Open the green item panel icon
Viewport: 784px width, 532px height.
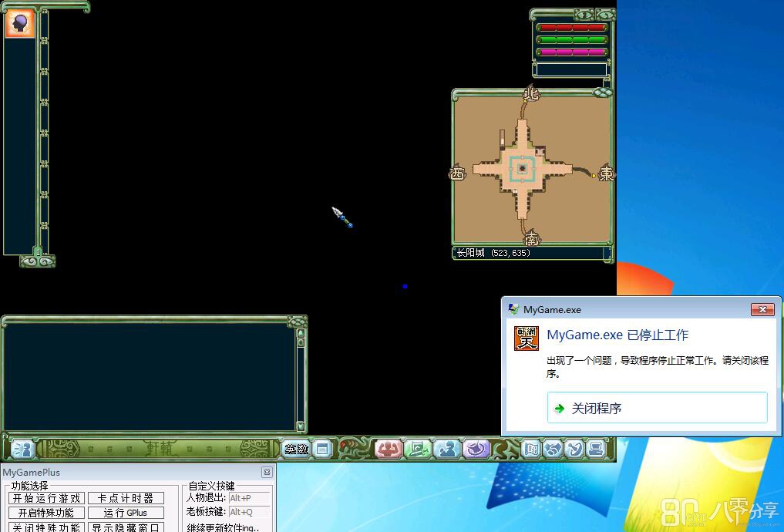(417, 449)
